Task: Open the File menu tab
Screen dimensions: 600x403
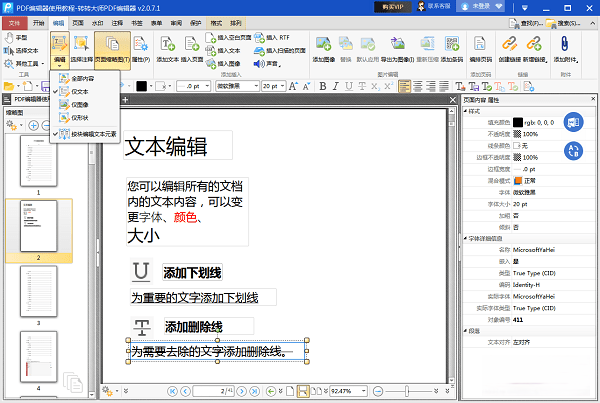Action: (13, 20)
